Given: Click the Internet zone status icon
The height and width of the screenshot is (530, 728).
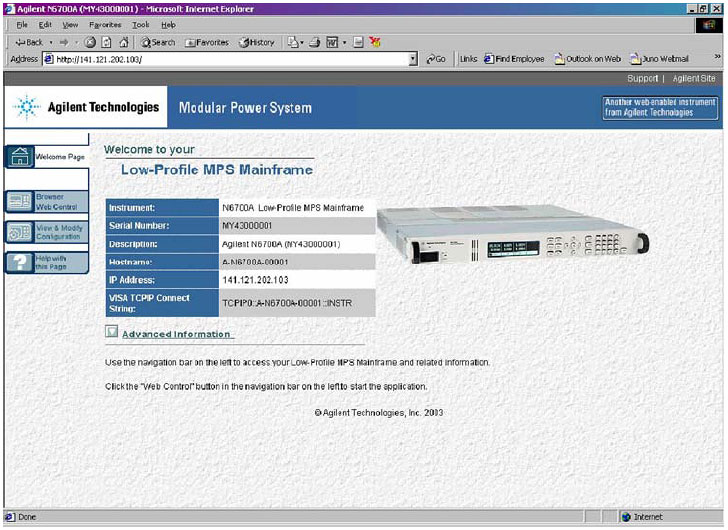Looking at the screenshot, I should [626, 517].
